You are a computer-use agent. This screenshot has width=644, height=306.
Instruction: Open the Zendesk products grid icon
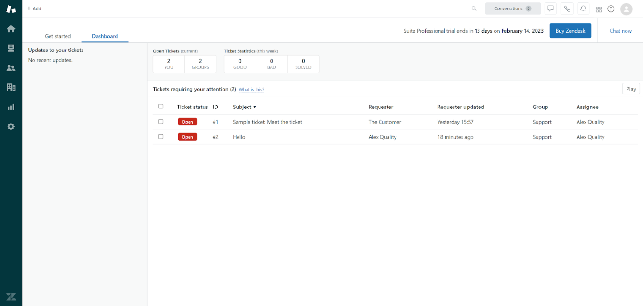[x=599, y=9]
